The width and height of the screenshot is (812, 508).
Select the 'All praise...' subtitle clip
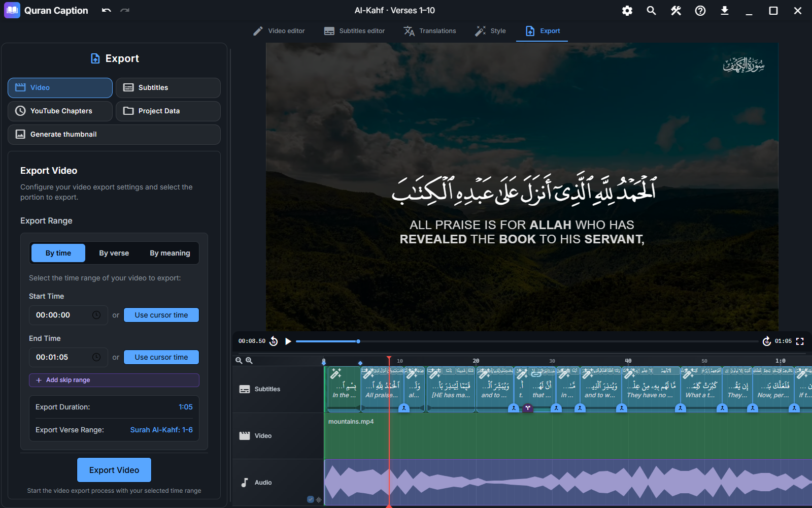click(x=382, y=390)
